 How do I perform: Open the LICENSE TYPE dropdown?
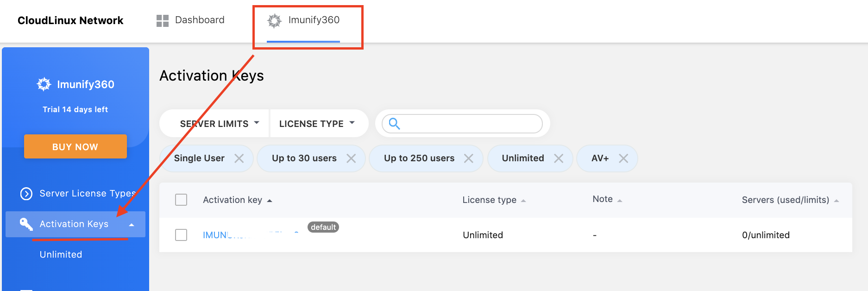tap(317, 124)
